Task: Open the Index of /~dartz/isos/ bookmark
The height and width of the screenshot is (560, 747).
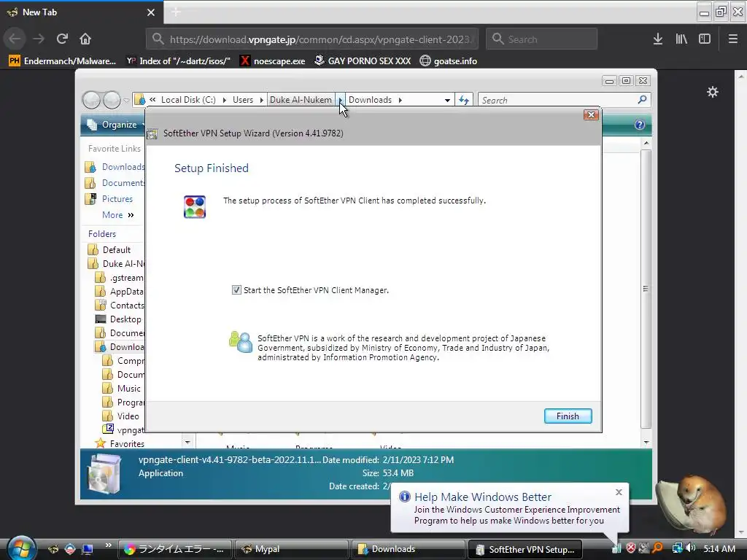Action: coord(179,61)
